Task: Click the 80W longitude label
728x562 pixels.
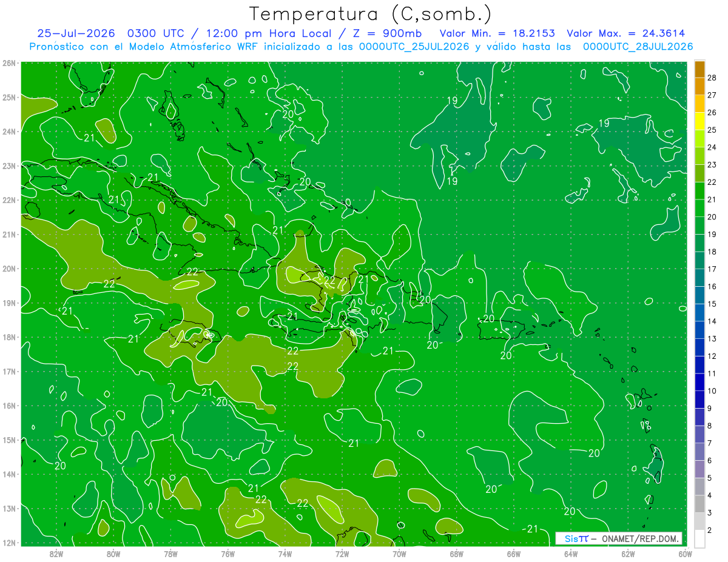Action: coord(113,554)
